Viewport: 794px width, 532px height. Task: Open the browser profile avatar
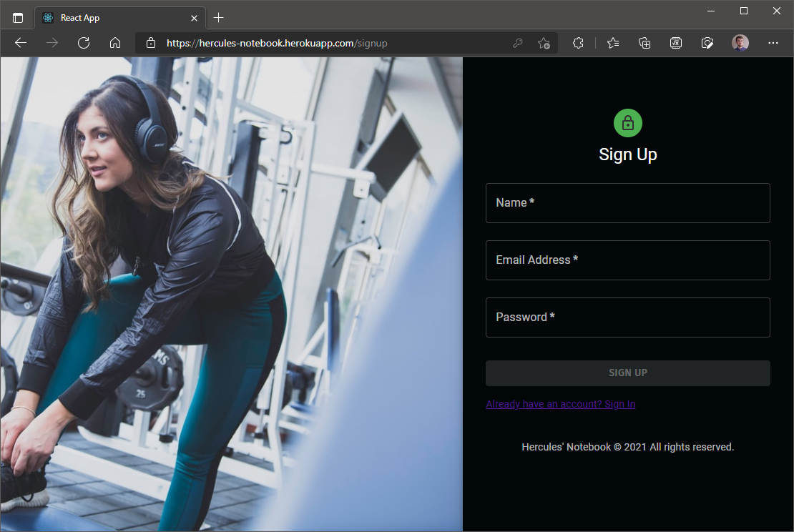point(740,43)
